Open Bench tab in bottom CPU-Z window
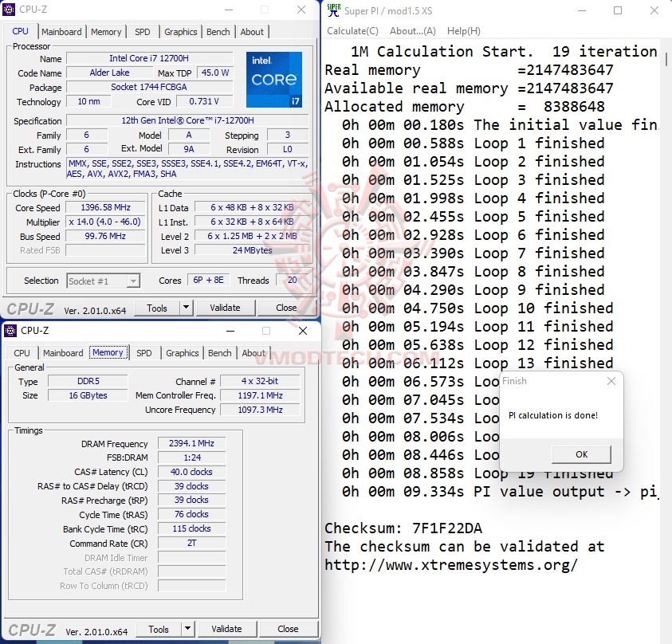Viewport: 672px width, 644px height. coord(219,353)
